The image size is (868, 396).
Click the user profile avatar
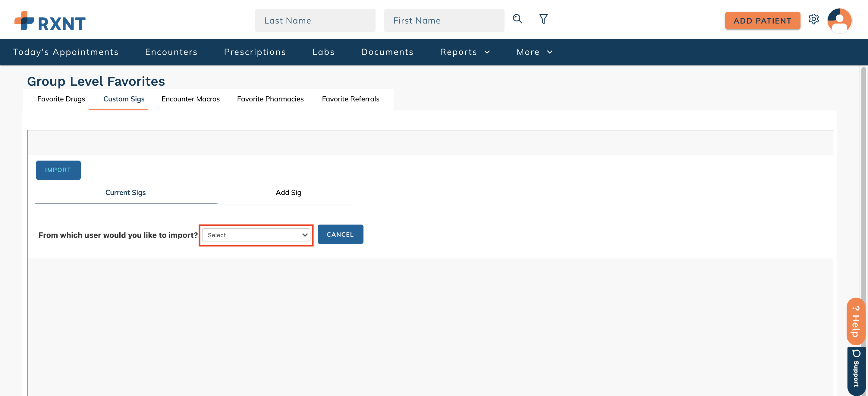tap(839, 21)
